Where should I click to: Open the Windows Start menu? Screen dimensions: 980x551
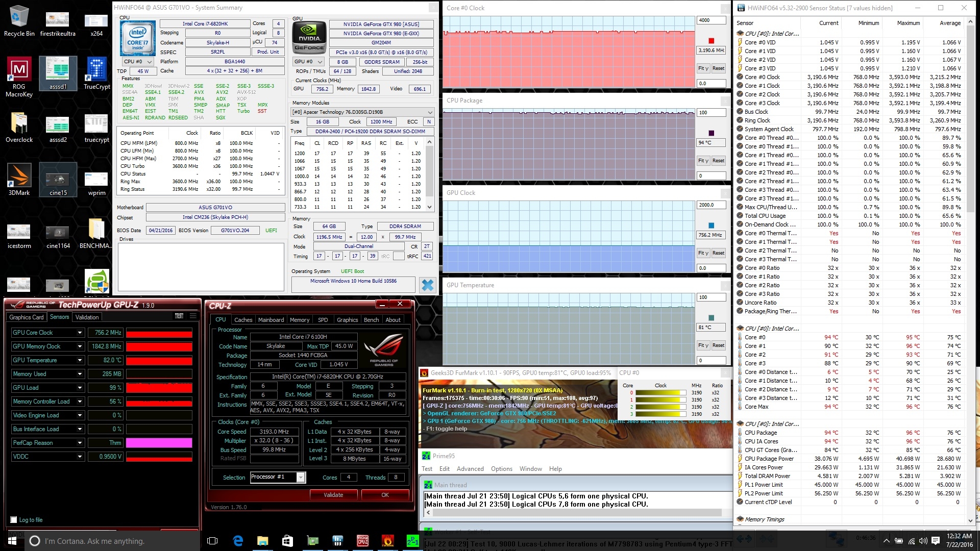[12, 541]
